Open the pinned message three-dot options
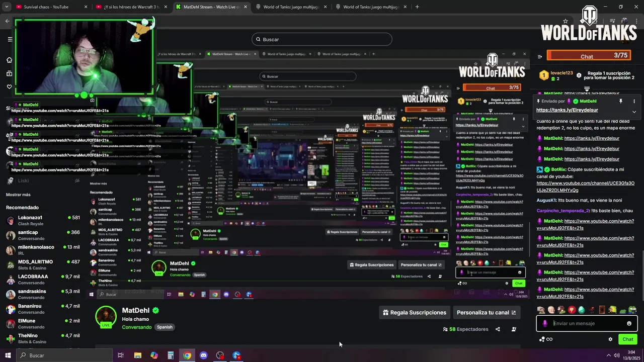 [634, 101]
